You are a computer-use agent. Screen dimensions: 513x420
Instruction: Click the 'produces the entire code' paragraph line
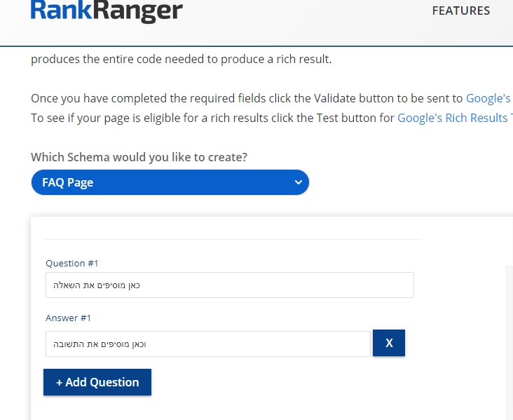[181, 59]
